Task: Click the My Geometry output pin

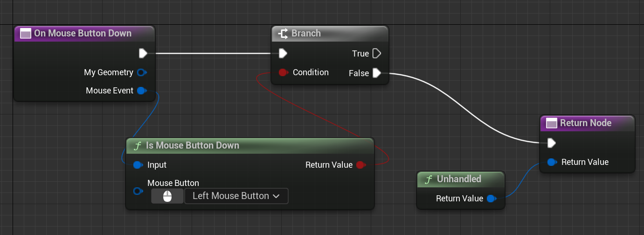Action: click(141, 72)
